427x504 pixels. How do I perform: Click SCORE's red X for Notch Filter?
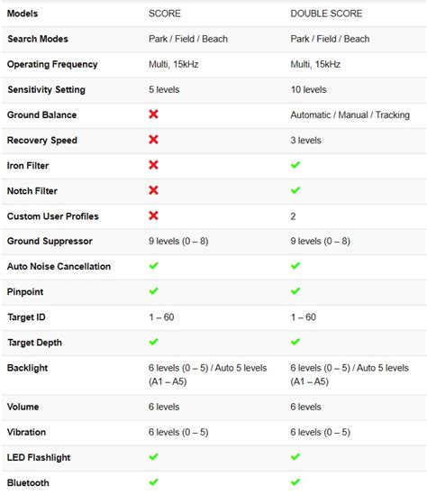pyautogui.click(x=153, y=190)
